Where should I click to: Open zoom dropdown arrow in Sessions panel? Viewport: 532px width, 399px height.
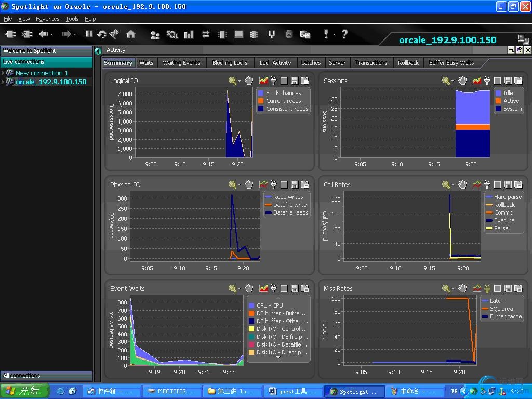tap(453, 81)
